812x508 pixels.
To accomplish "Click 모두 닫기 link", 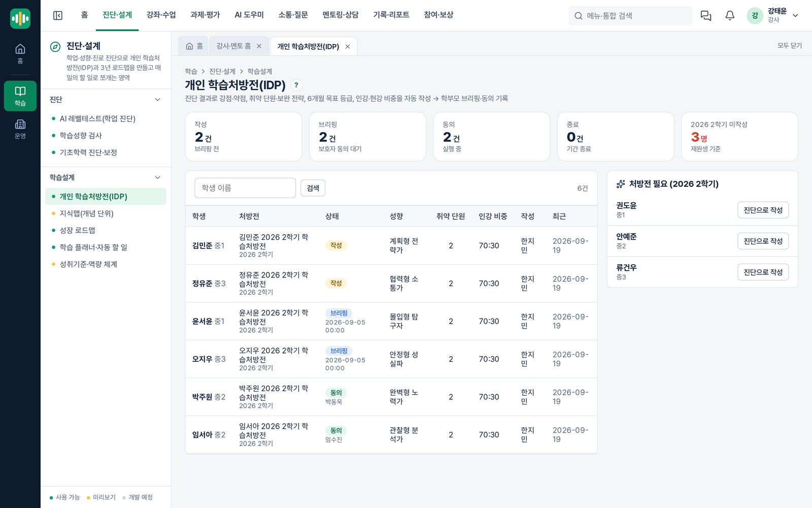I will tap(790, 46).
